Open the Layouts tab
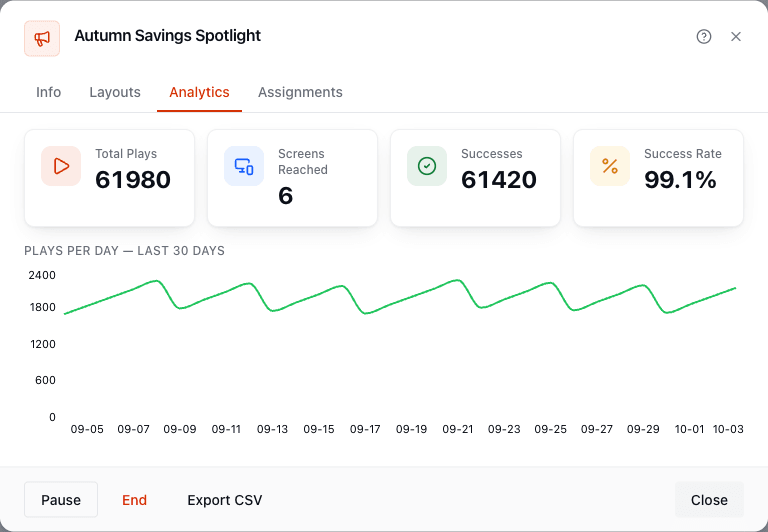Image resolution: width=768 pixels, height=532 pixels. pos(115,92)
